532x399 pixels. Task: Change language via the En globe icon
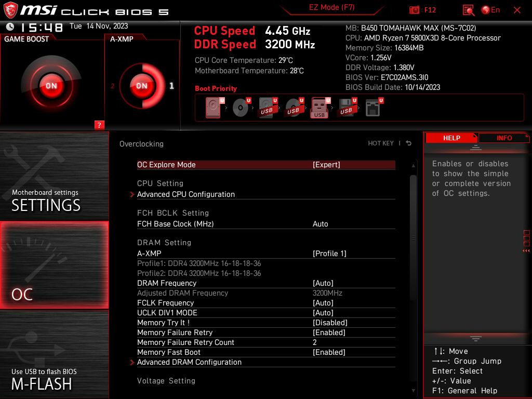490,10
